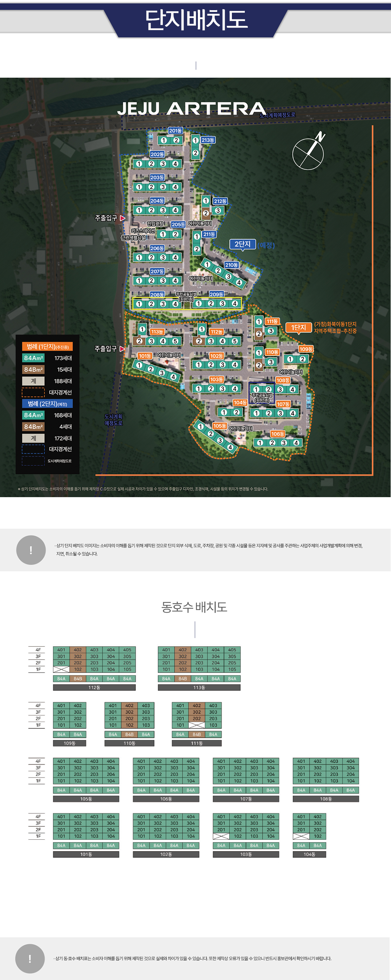Click the 84B type cell under 110동 table
This screenshot has width=391, height=980.
click(129, 734)
